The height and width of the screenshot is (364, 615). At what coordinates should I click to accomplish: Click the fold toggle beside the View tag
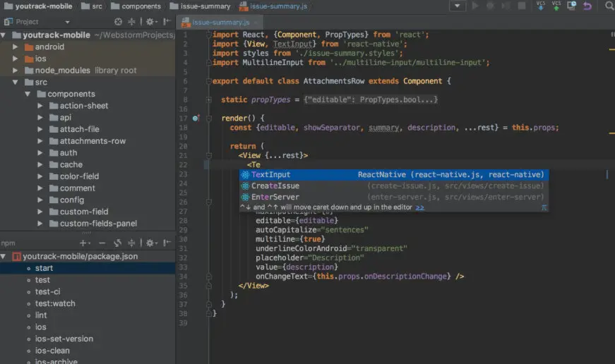[x=209, y=156]
